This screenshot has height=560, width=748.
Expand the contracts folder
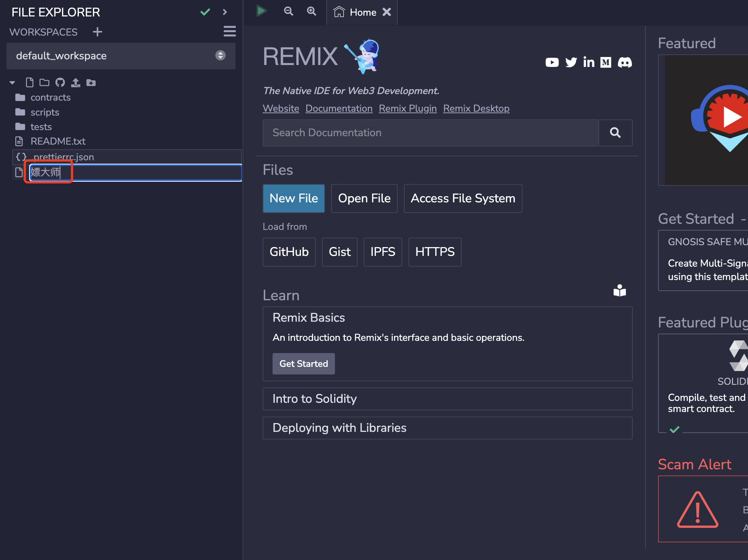pyautogui.click(x=51, y=98)
